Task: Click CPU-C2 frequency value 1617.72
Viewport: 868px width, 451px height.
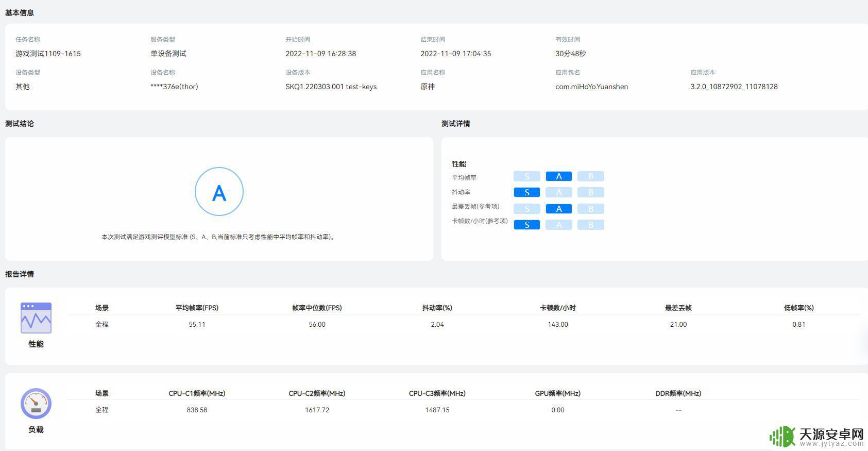Action: point(317,410)
